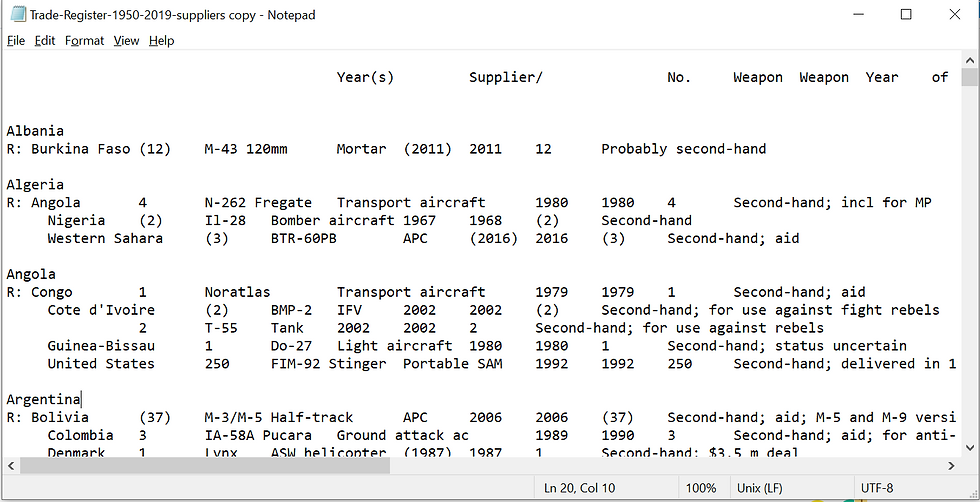
Task: Click 'Il-28' weapon name
Action: [225, 221]
